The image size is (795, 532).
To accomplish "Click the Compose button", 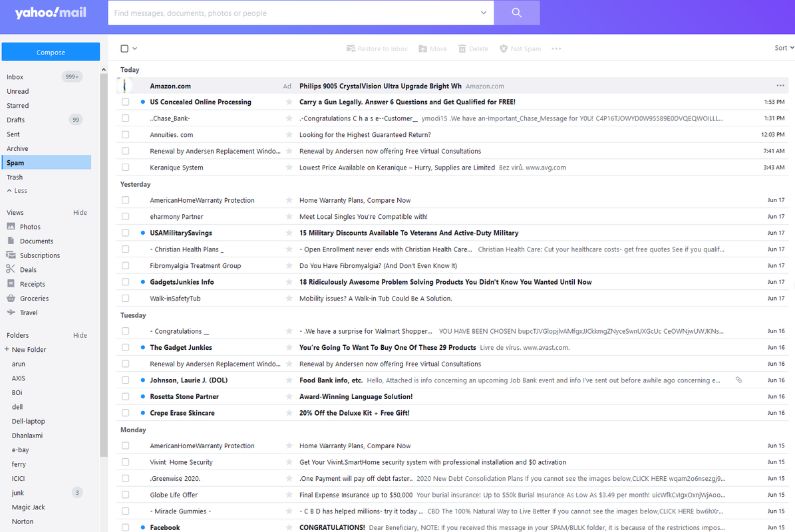I will coord(51,52).
